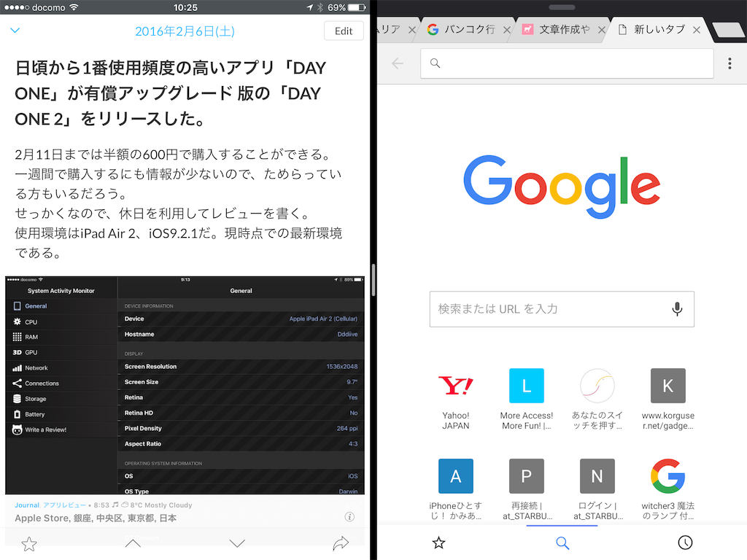Go to next entry with down chevron
The width and height of the screenshot is (747, 560).
[x=237, y=543]
